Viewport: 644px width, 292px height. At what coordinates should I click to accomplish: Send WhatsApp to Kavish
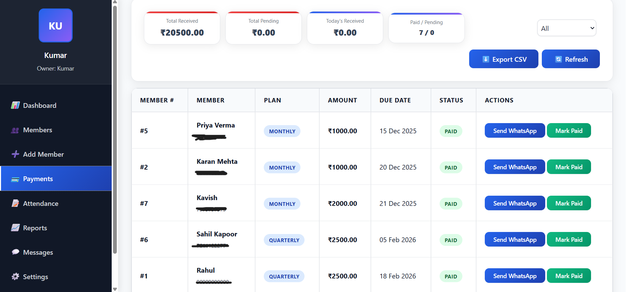(515, 203)
